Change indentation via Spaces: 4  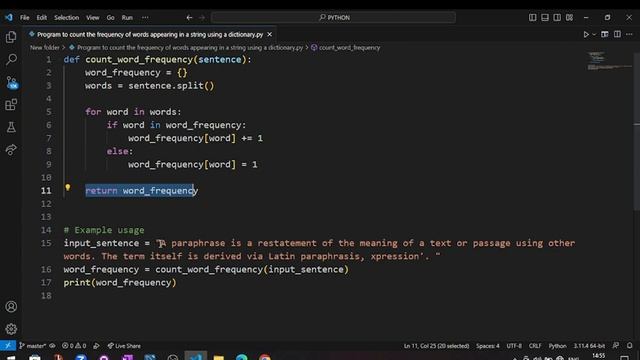coord(487,346)
